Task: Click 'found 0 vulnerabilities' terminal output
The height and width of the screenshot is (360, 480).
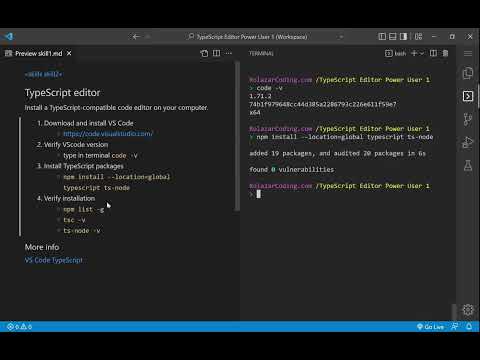Action: 292,169
